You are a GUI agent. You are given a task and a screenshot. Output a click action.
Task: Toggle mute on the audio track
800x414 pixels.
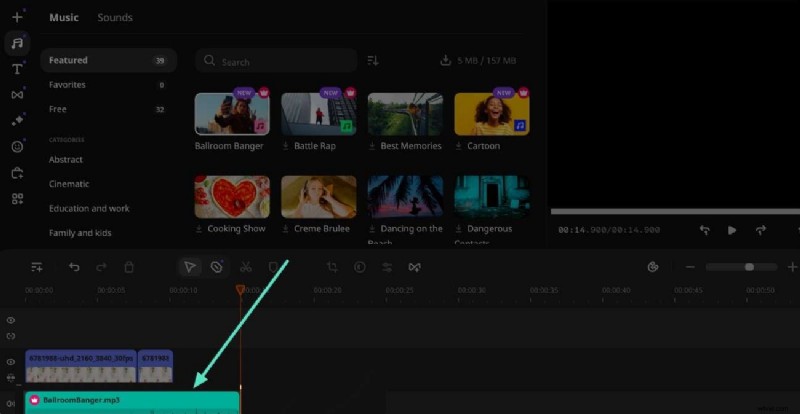click(x=11, y=402)
